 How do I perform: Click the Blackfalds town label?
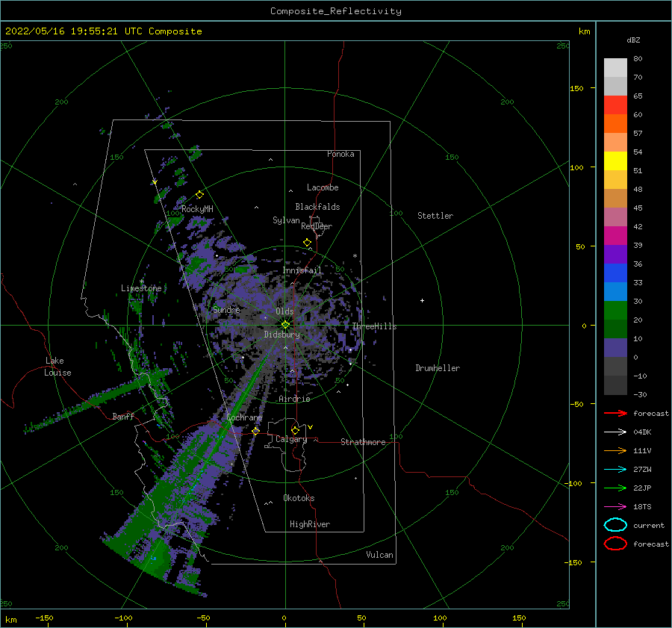coord(317,207)
